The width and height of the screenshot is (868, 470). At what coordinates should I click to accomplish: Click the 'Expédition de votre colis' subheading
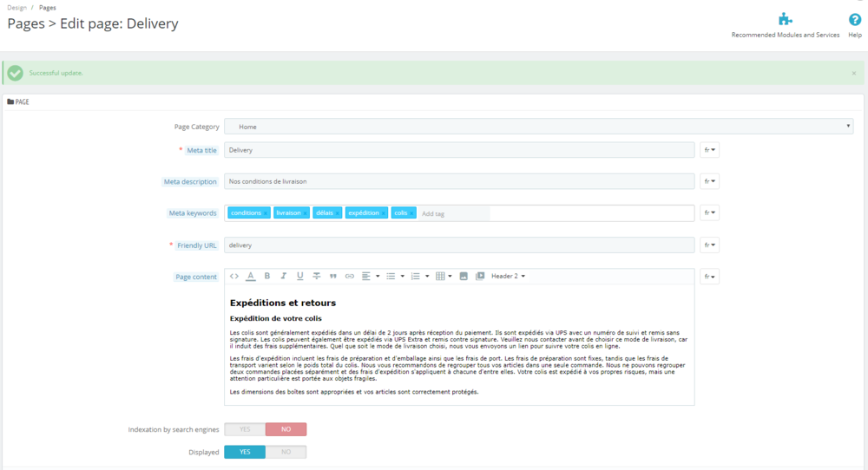(276, 318)
